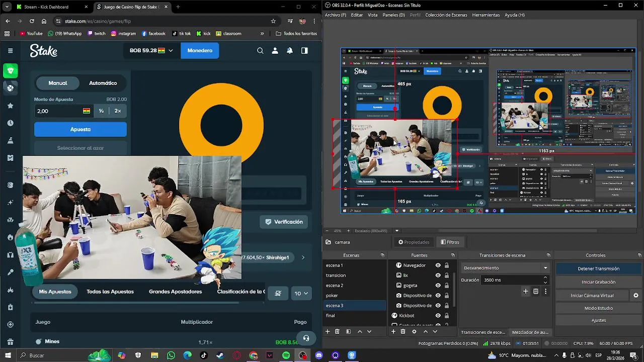Open Spotify from the Windows taskbar
The width and height of the screenshot is (644, 362).
286,355
